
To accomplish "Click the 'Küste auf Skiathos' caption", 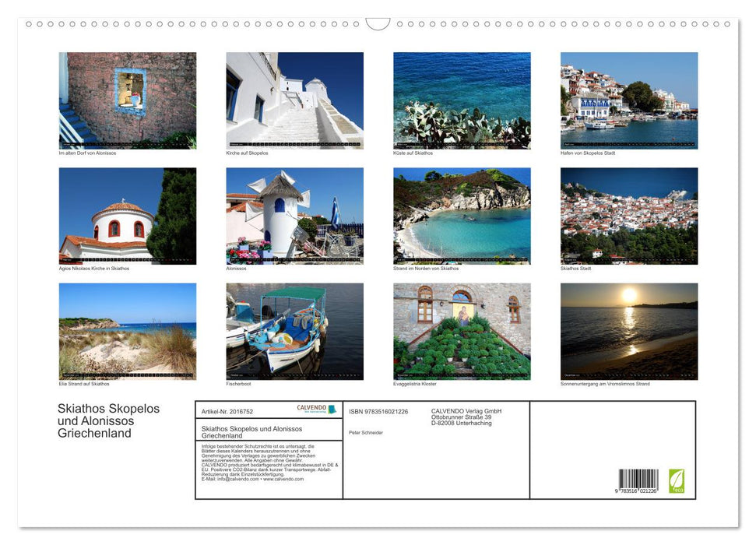I will pos(413,153).
